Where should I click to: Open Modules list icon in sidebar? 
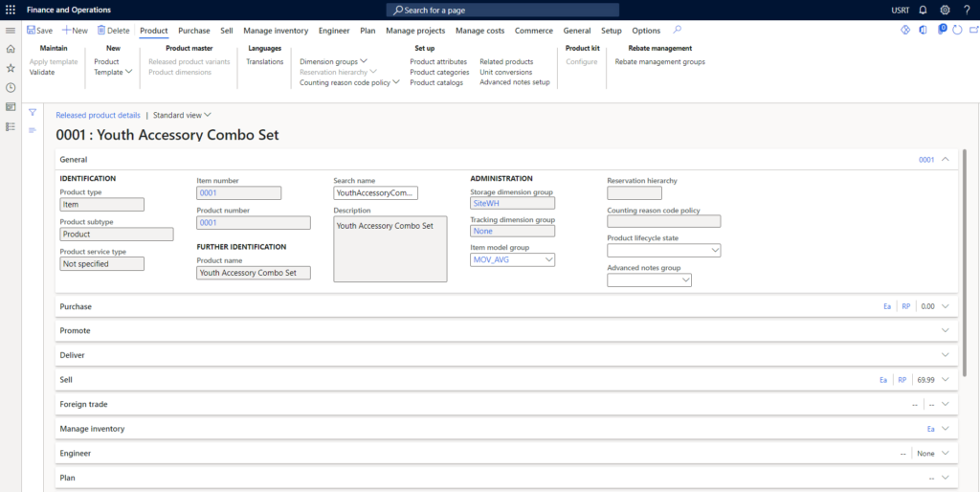click(10, 126)
